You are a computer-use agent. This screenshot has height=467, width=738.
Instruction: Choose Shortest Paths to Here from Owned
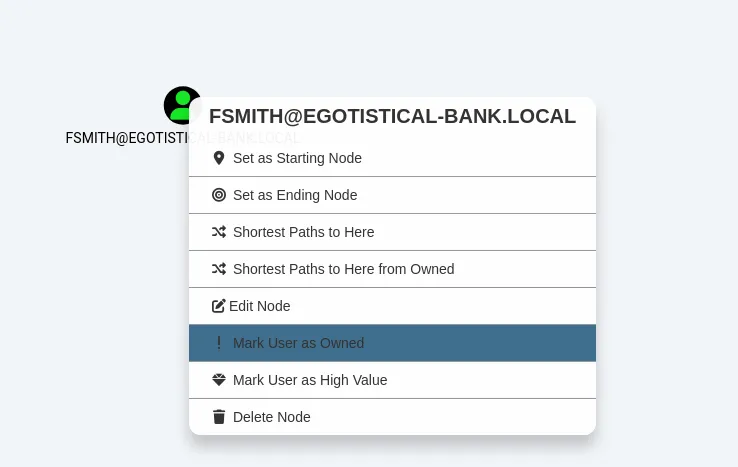tap(343, 269)
